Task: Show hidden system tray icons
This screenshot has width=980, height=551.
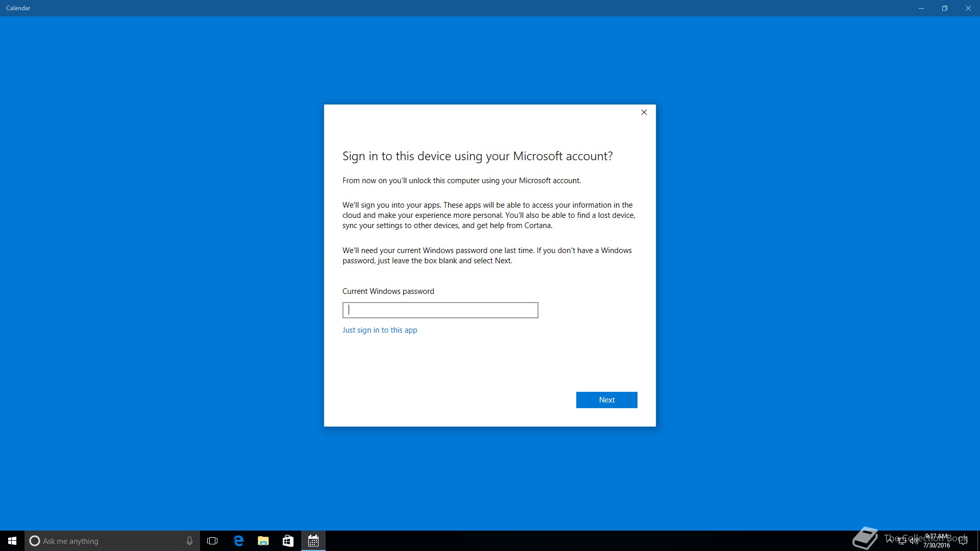Action: 890,541
